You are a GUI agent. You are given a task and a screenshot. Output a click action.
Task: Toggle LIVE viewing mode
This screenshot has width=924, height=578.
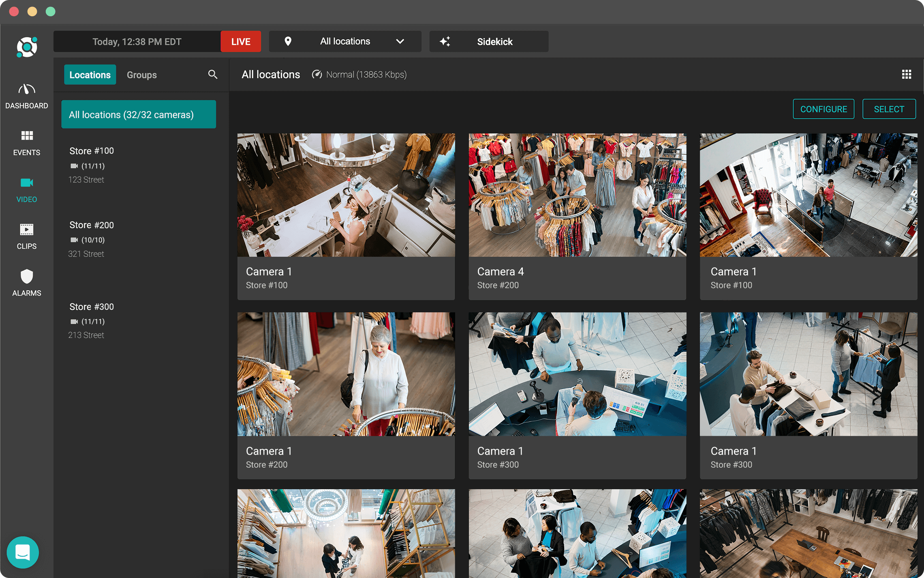tap(241, 41)
